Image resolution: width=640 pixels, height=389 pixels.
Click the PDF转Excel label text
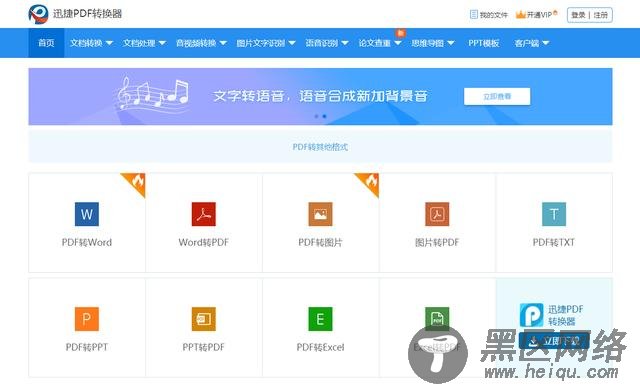tap(320, 347)
